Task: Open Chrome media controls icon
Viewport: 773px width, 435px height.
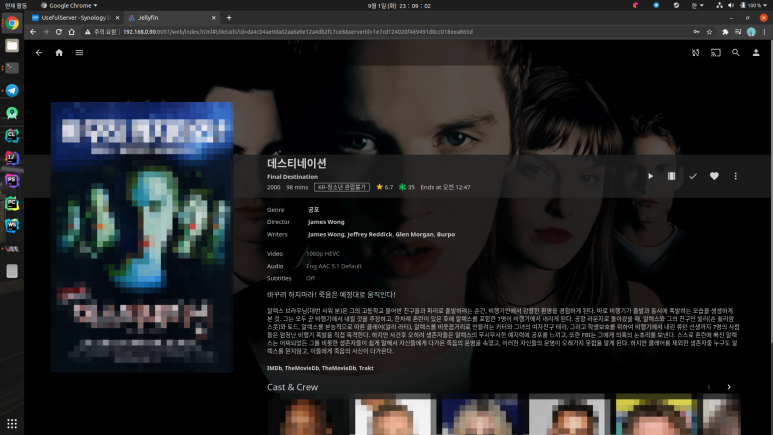Action: [738, 32]
